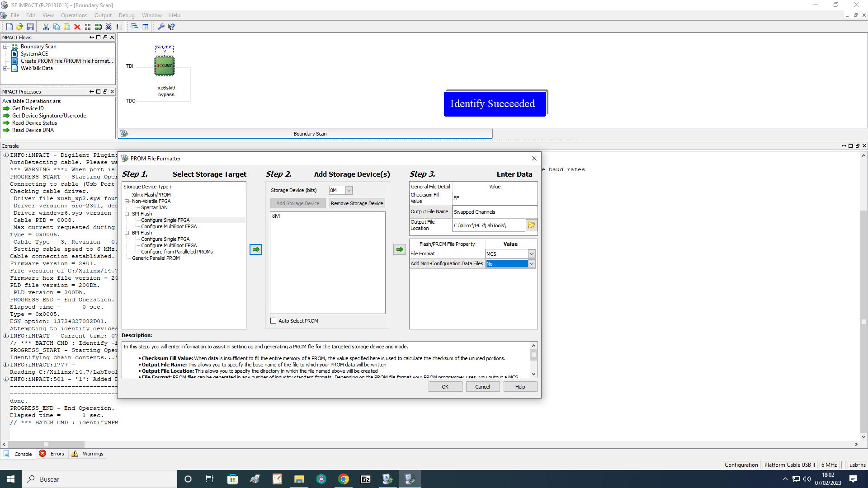
Task: Collapse the SPI Flash tree node
Action: pyautogui.click(x=127, y=214)
